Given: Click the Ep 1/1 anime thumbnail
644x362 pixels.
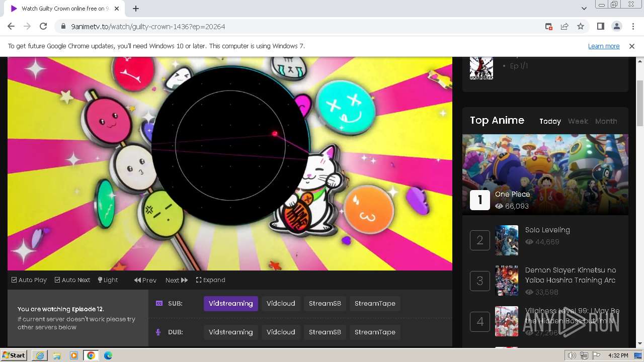Looking at the screenshot, I should click(x=481, y=68).
